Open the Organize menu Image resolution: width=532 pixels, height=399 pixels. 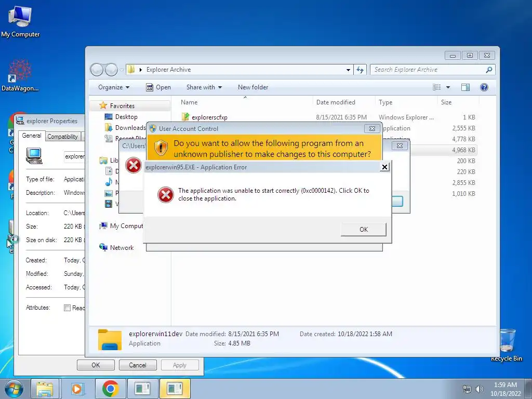(114, 87)
